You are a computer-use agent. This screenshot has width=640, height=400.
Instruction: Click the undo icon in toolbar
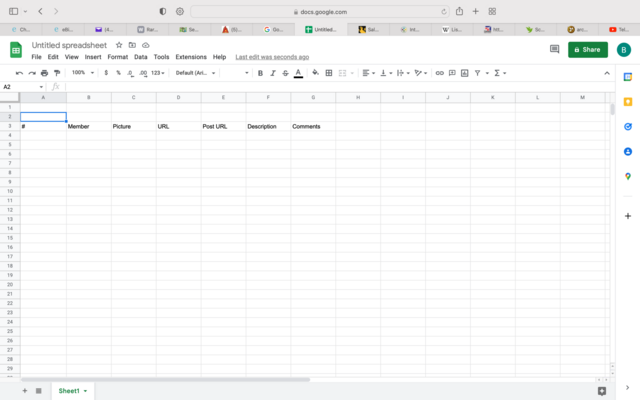19,73
